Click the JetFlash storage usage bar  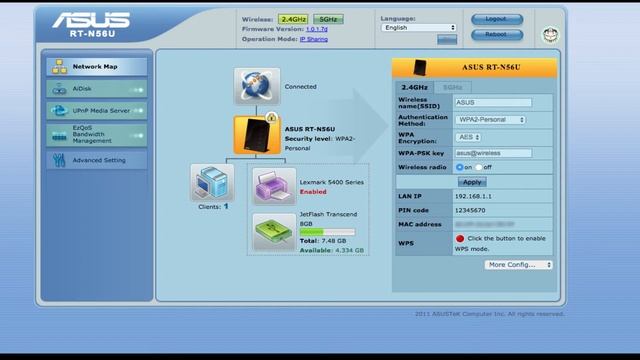point(327,232)
